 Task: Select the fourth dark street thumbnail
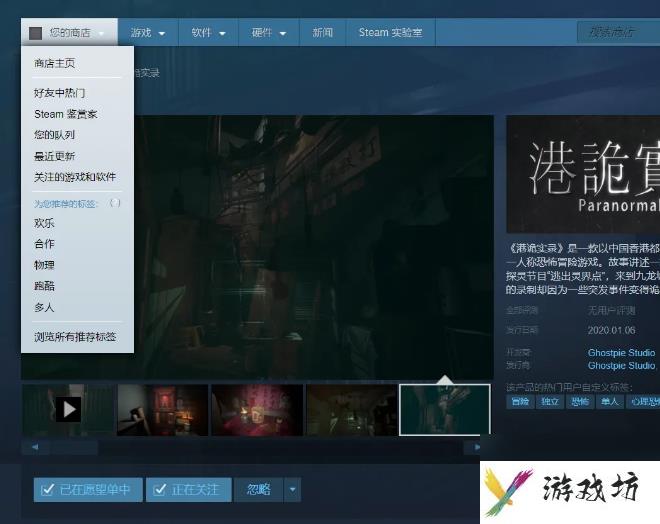click(x=351, y=410)
